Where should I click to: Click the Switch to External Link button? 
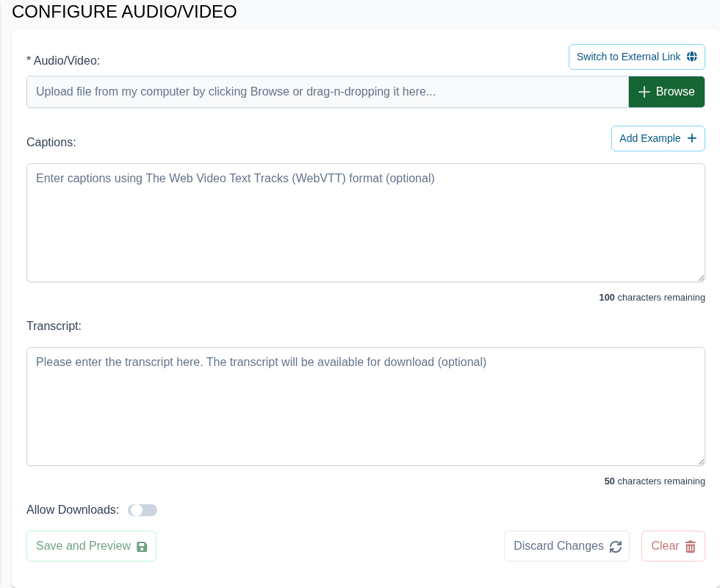click(x=636, y=57)
